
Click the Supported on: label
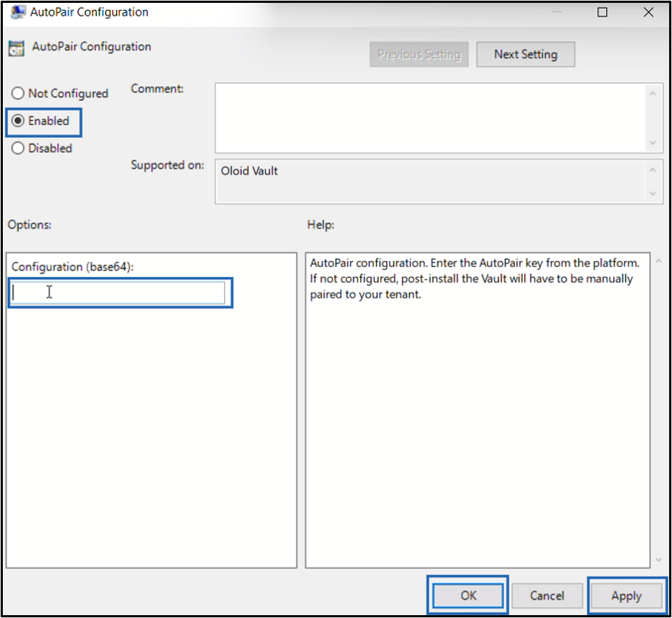pos(167,165)
